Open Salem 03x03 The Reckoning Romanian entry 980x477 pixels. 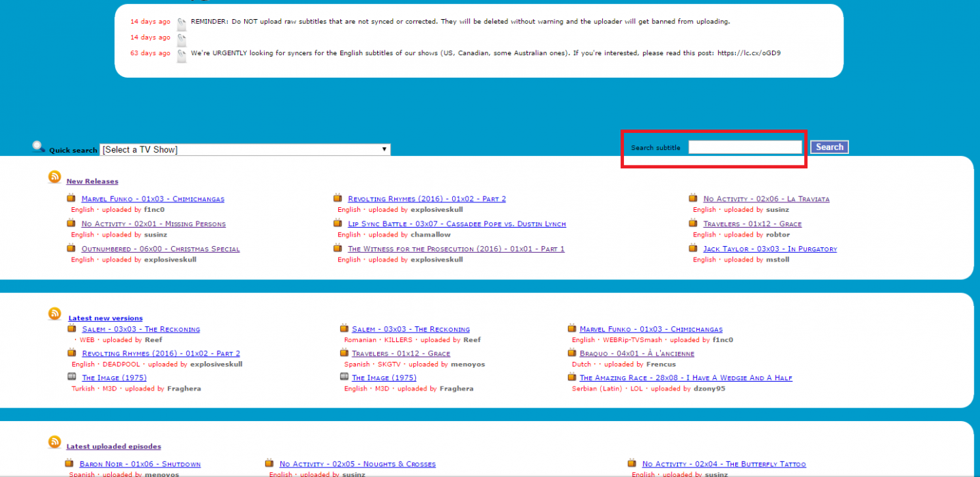[411, 329]
